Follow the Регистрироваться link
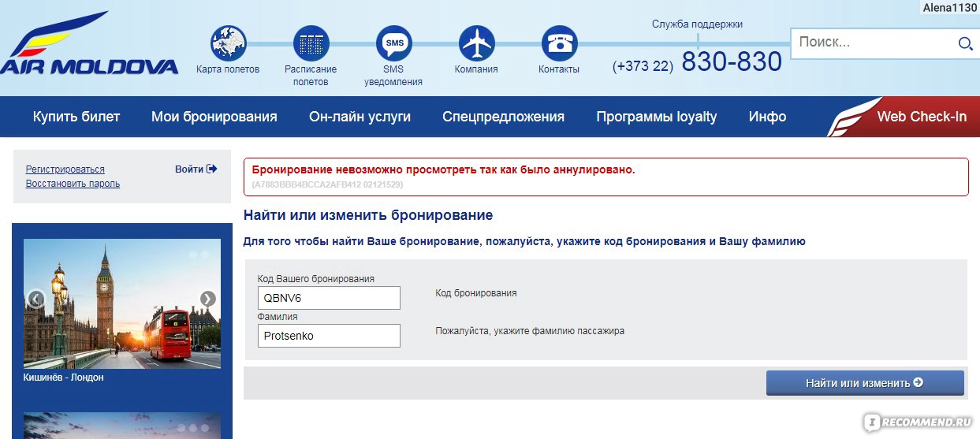 pos(65,169)
